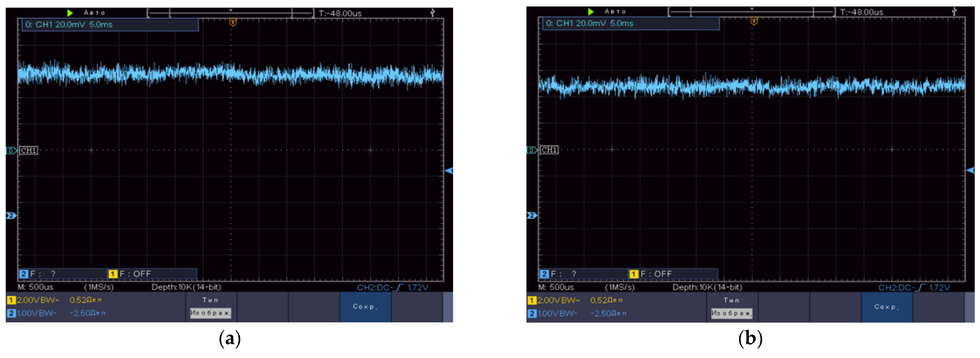Select orange trigger T marker in screen (a)
980x358 pixels.
coord(233,23)
